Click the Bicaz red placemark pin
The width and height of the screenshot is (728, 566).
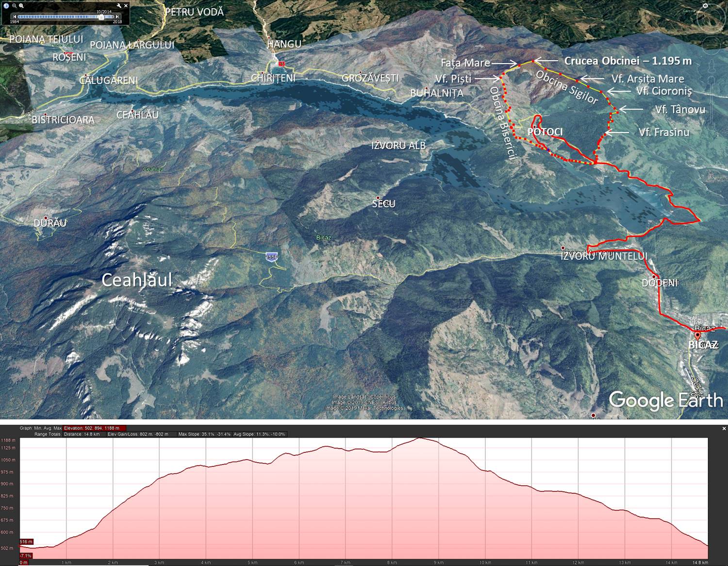click(x=697, y=335)
